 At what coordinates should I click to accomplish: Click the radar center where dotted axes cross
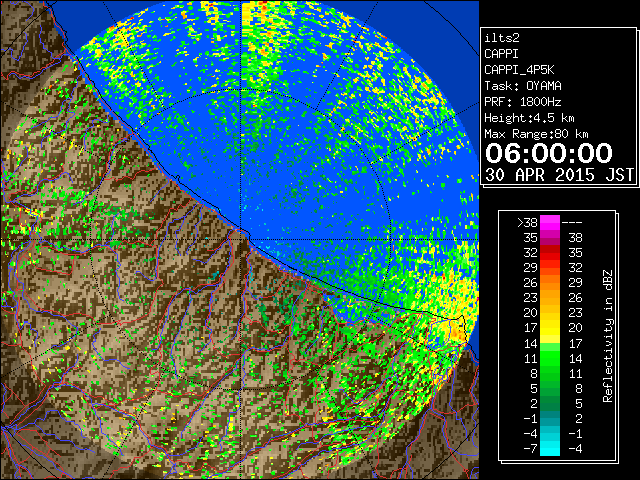click(x=241, y=239)
